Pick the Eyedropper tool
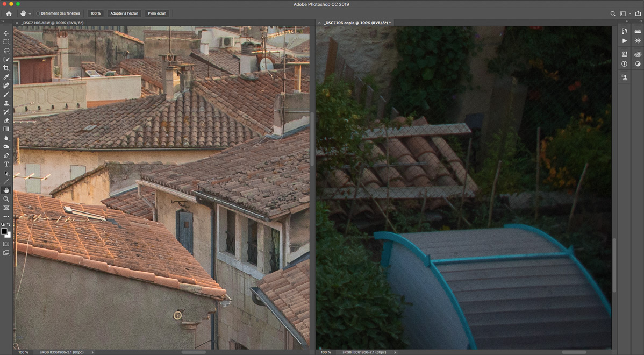This screenshot has height=355, width=644. (6, 77)
